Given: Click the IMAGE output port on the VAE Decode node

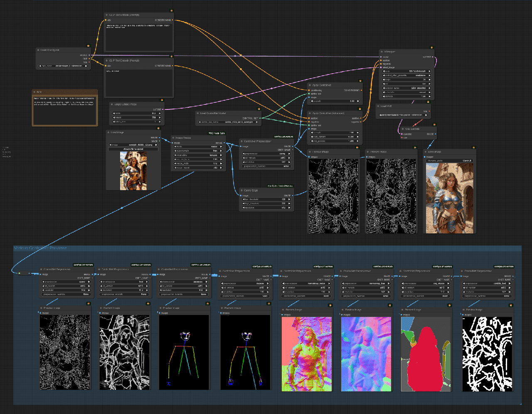Looking at the screenshot, I should (x=435, y=134).
